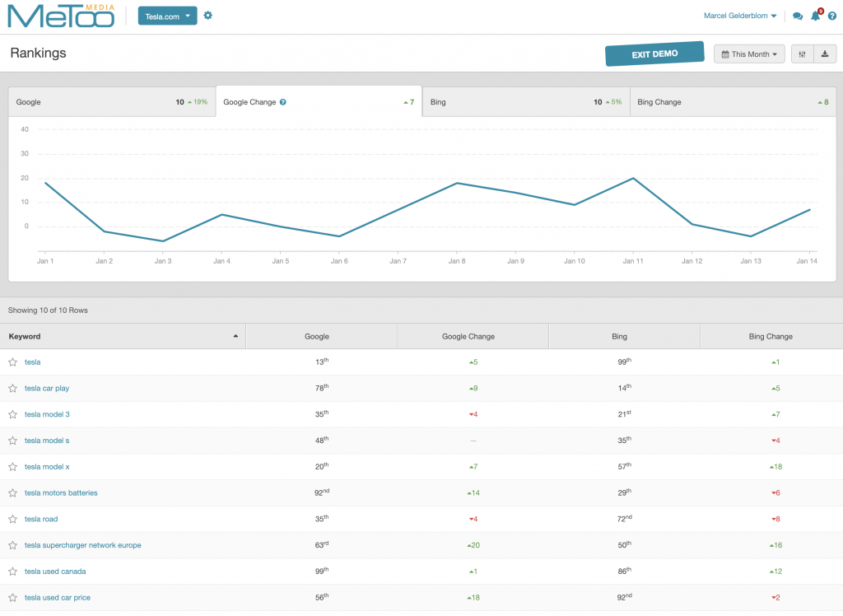Image resolution: width=843 pixels, height=616 pixels.
Task: Click the Jan 3 low point on chart
Action: [x=163, y=241]
